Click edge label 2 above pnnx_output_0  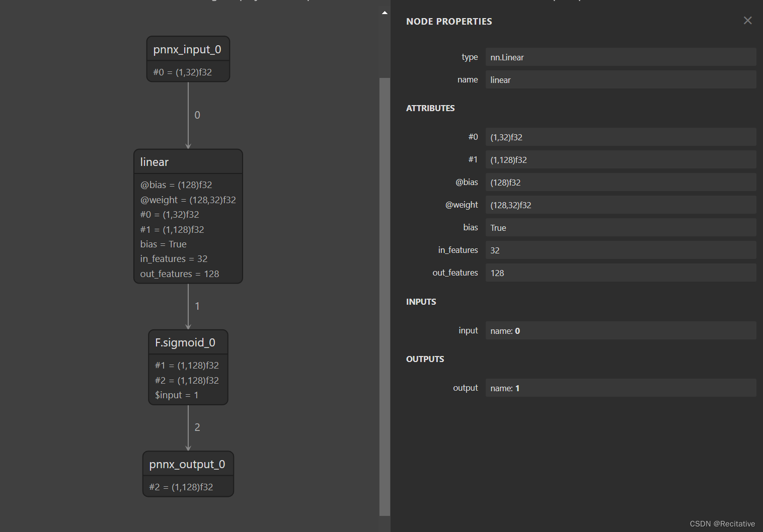point(197,427)
